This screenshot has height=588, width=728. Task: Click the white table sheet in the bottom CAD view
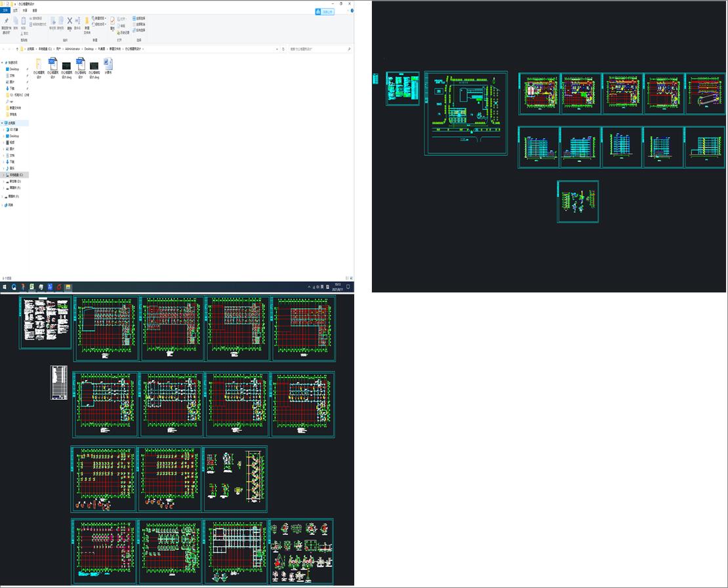[58, 382]
